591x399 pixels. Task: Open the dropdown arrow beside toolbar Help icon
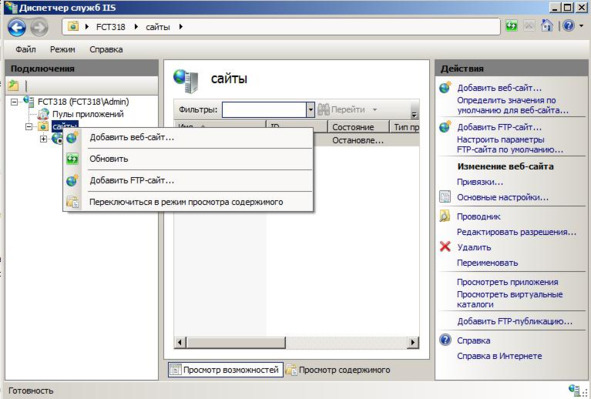click(581, 26)
